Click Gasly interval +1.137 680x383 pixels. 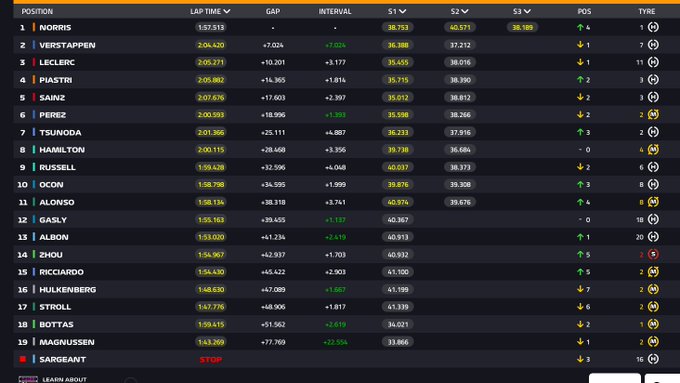click(x=335, y=220)
